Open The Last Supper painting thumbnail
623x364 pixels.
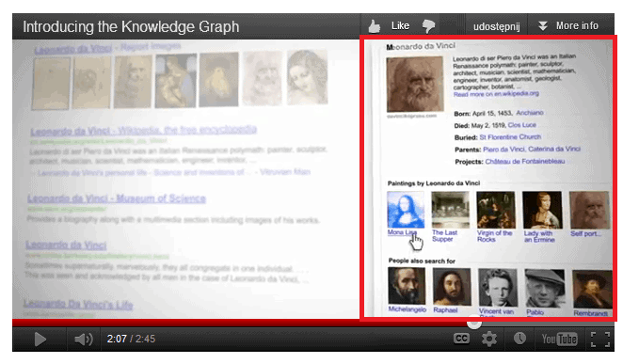tap(450, 210)
